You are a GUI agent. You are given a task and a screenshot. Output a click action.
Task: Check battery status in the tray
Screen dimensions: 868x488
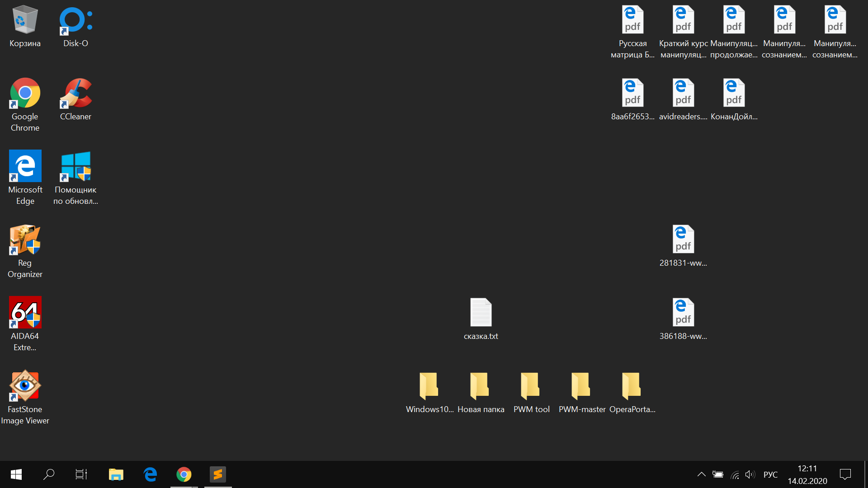pyautogui.click(x=717, y=474)
